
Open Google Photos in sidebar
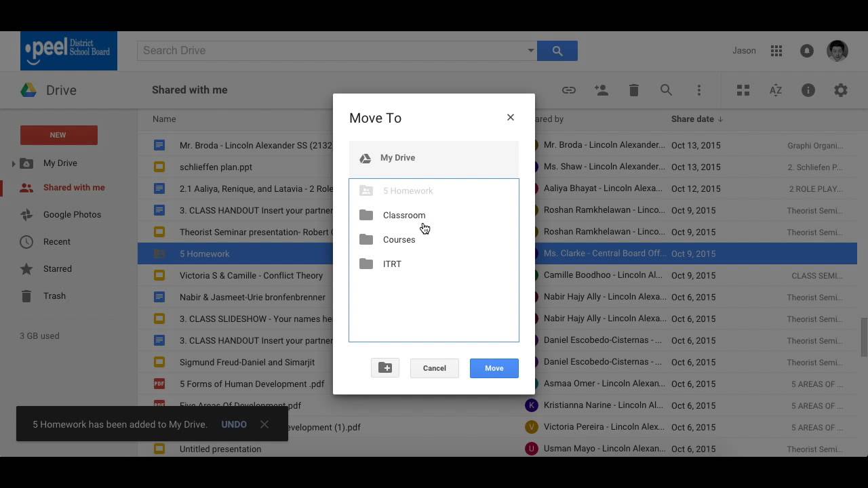[x=72, y=215]
